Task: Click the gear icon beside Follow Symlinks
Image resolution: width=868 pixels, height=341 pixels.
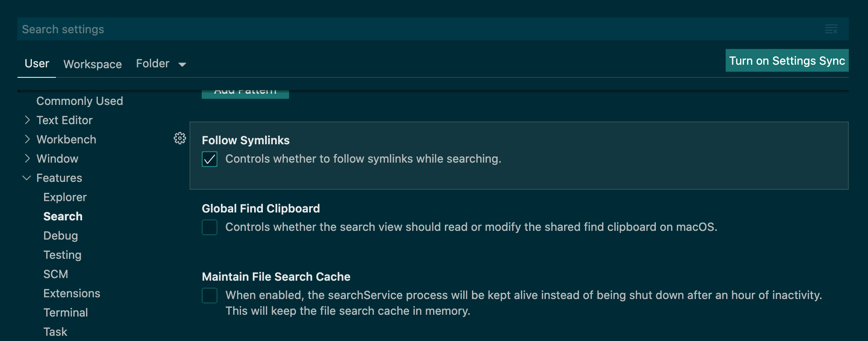Action: [x=179, y=139]
